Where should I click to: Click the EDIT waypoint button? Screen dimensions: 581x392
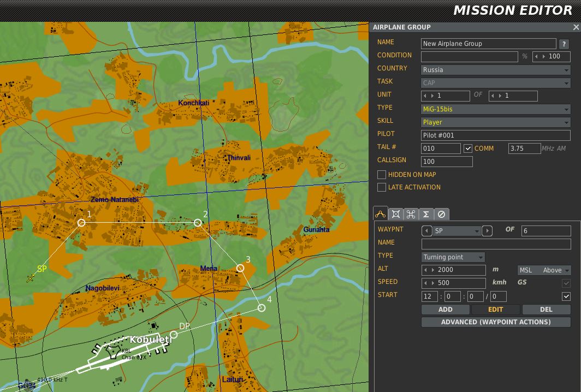click(x=495, y=310)
